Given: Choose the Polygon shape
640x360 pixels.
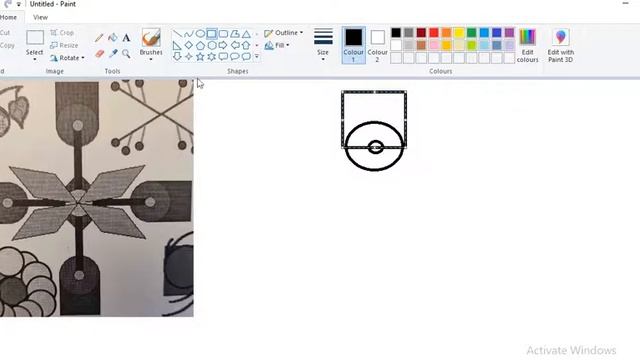Looking at the screenshot, I should pyautogui.click(x=235, y=34).
